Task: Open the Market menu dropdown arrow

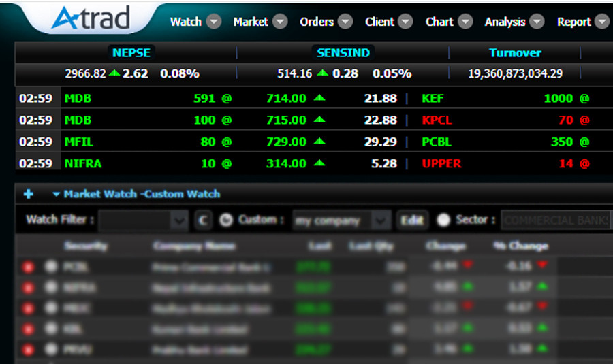Action: tap(280, 22)
